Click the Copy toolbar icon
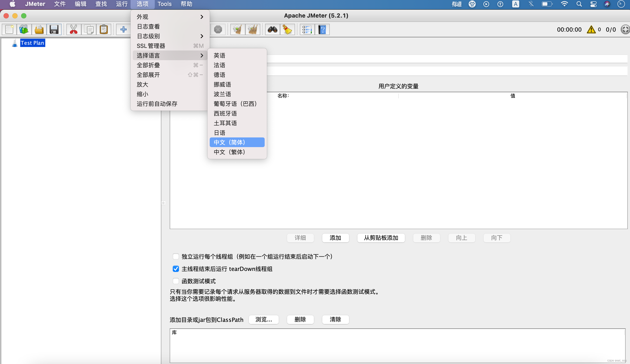Image resolution: width=630 pixels, height=364 pixels. click(89, 29)
